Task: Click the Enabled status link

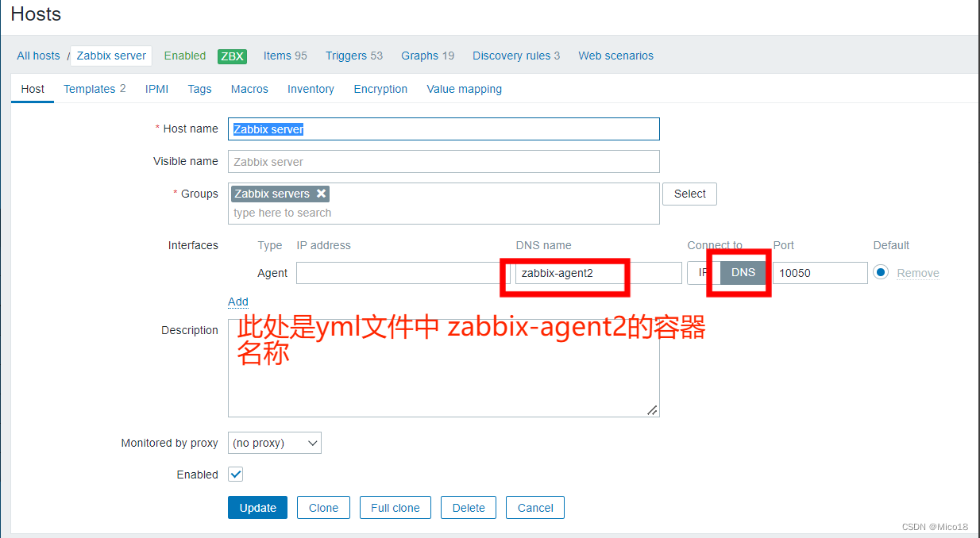Action: pyautogui.click(x=185, y=56)
